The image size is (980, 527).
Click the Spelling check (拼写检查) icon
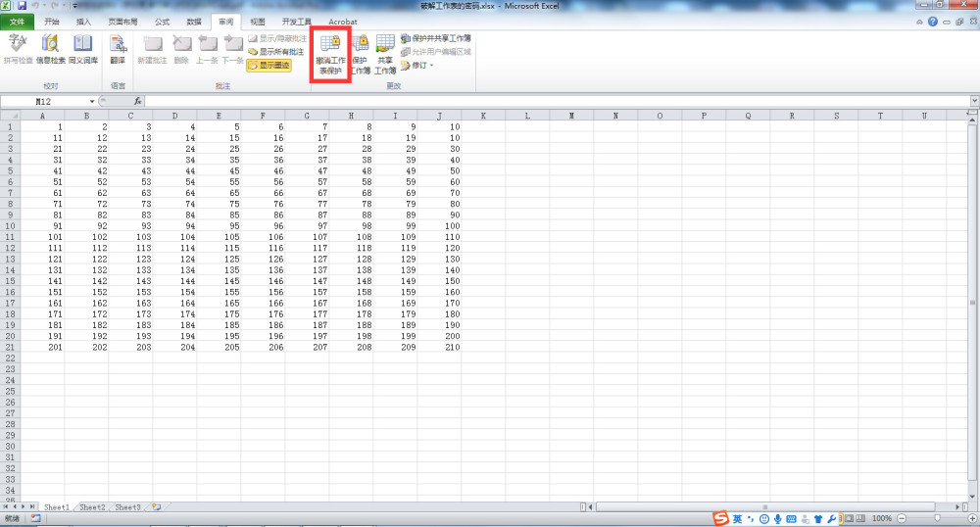[x=18, y=44]
